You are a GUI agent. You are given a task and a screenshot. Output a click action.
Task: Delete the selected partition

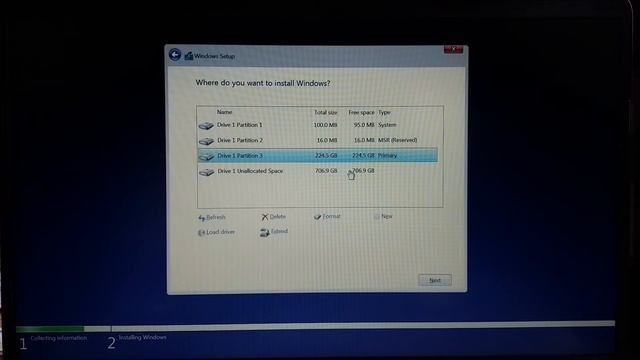click(x=273, y=217)
